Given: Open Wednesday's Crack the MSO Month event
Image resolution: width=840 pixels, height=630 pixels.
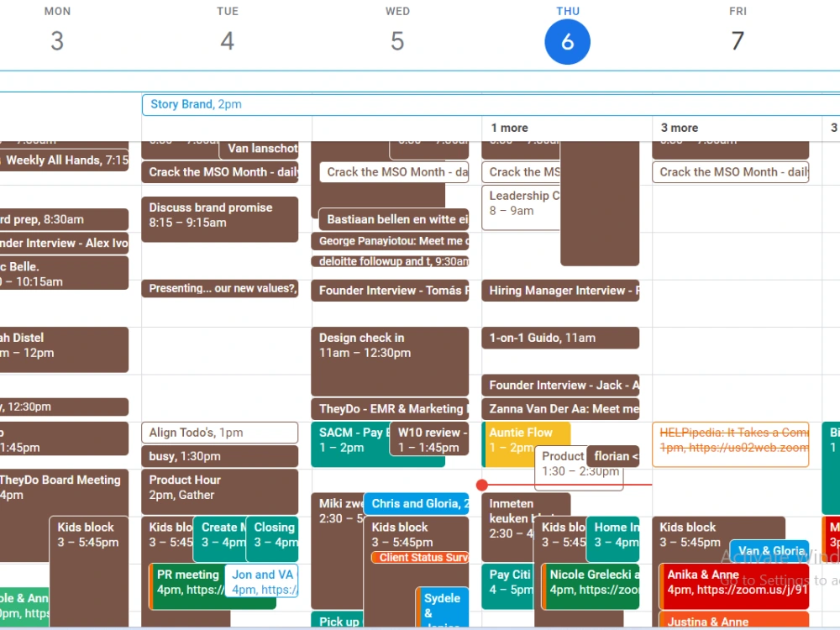Looking at the screenshot, I should tap(394, 172).
